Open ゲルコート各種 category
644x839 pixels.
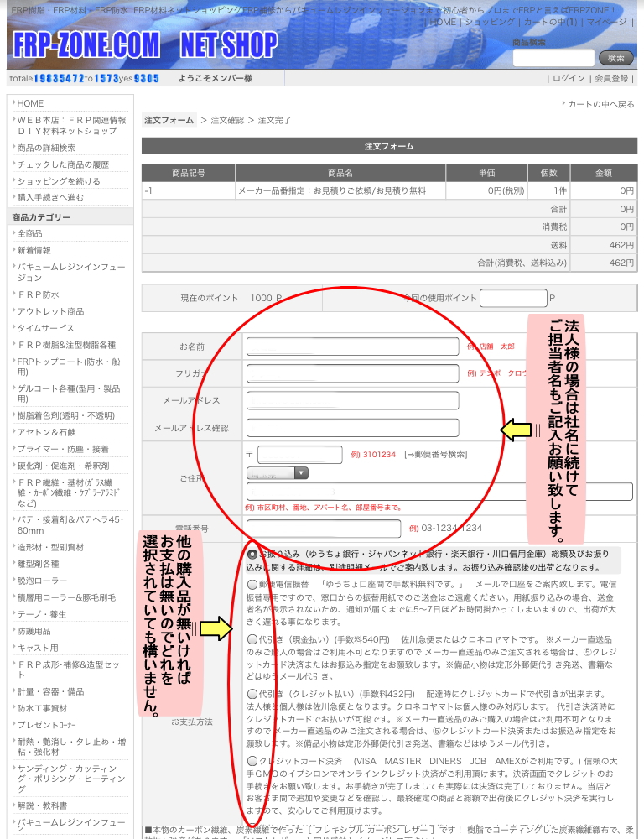click(x=69, y=393)
